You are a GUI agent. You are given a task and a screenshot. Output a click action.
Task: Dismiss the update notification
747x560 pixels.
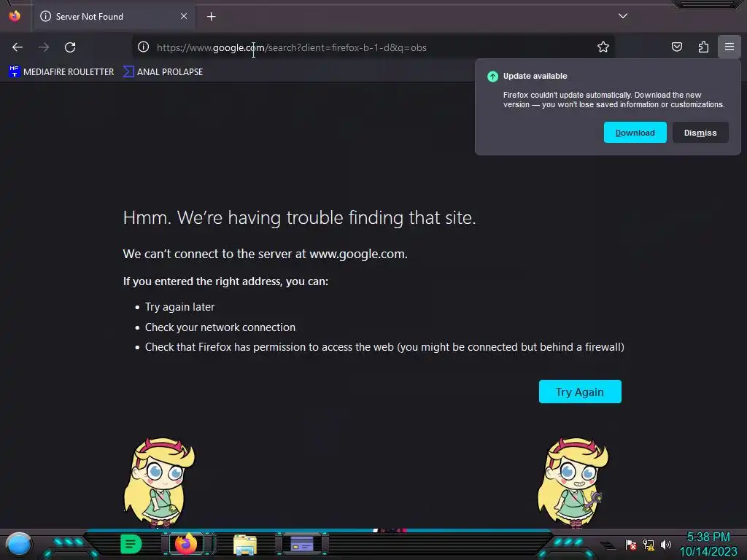[700, 133]
